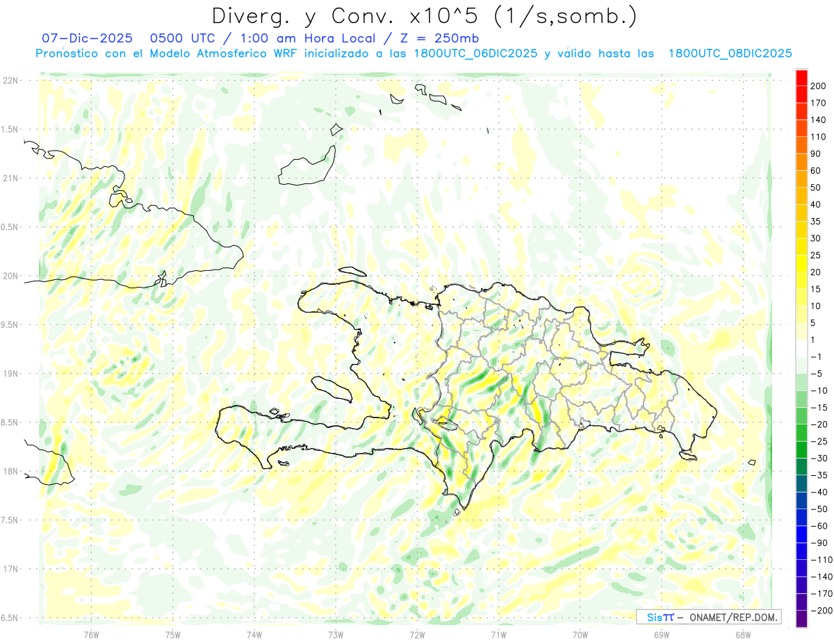This screenshot has width=834, height=644.
Task: Click the colorbar label '-25'
Action: tap(819, 441)
